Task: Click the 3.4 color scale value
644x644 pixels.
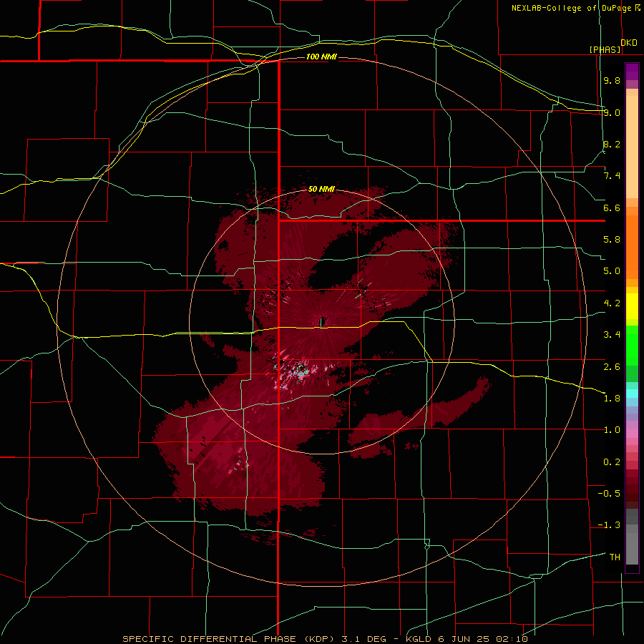Action: tap(612, 335)
